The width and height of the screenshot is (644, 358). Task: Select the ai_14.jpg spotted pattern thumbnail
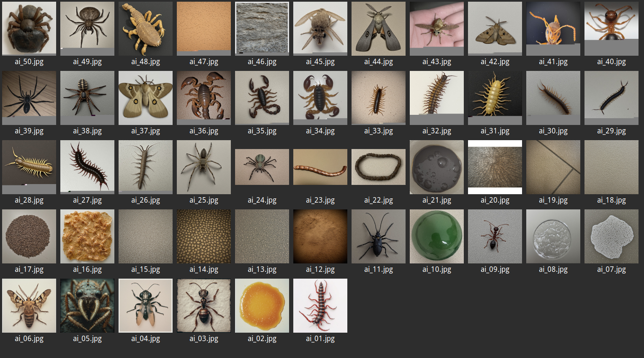[204, 236]
